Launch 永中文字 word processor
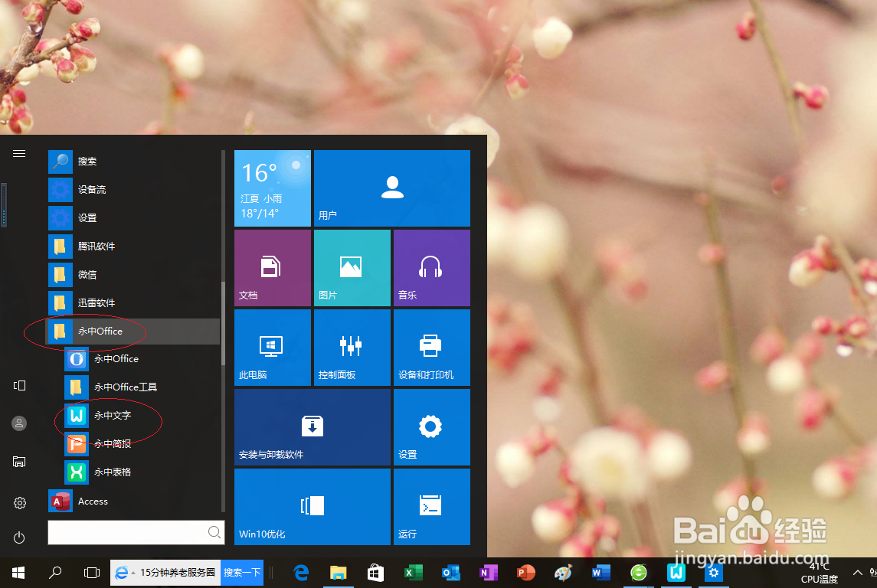Viewport: 877px width, 588px height. click(x=142, y=415)
